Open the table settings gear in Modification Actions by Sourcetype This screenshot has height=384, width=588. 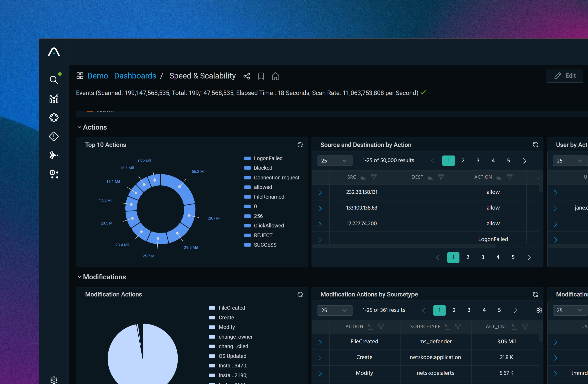coord(539,310)
